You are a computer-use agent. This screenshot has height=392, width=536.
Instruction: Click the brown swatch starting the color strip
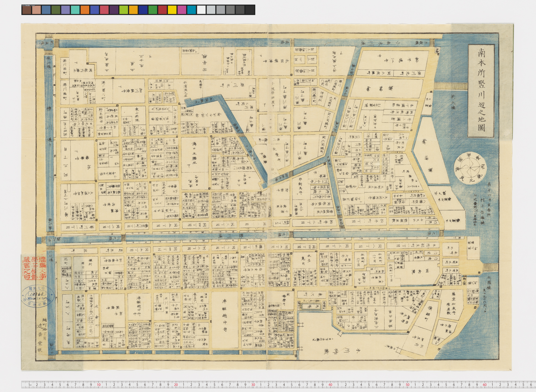27,10
